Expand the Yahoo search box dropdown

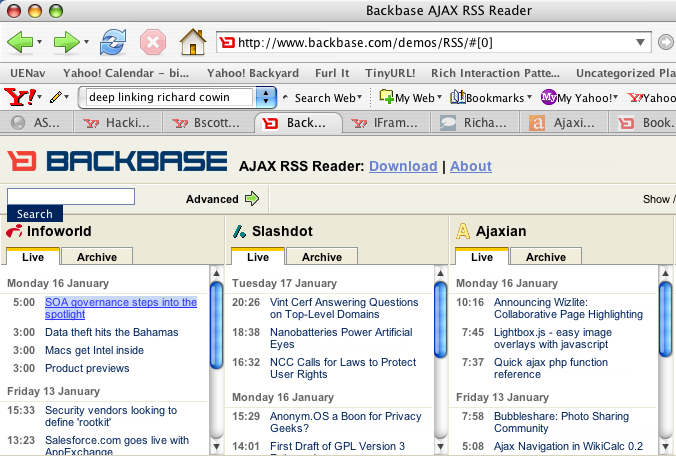point(266,97)
